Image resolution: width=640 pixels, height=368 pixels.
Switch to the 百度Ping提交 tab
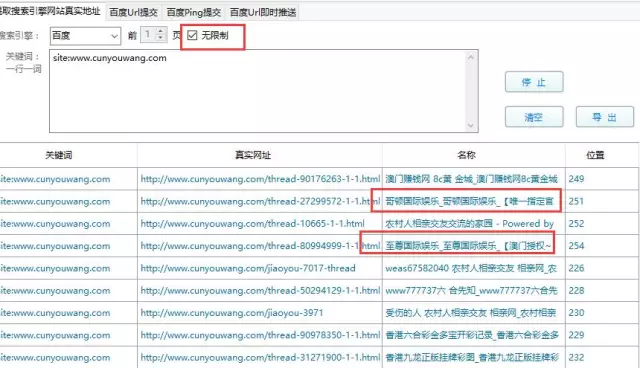[x=193, y=12]
